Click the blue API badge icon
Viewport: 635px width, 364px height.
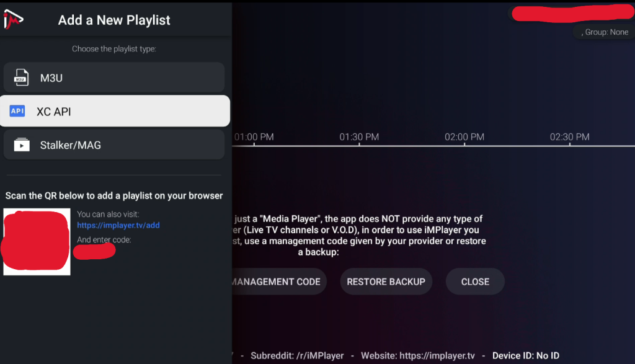pyautogui.click(x=17, y=111)
